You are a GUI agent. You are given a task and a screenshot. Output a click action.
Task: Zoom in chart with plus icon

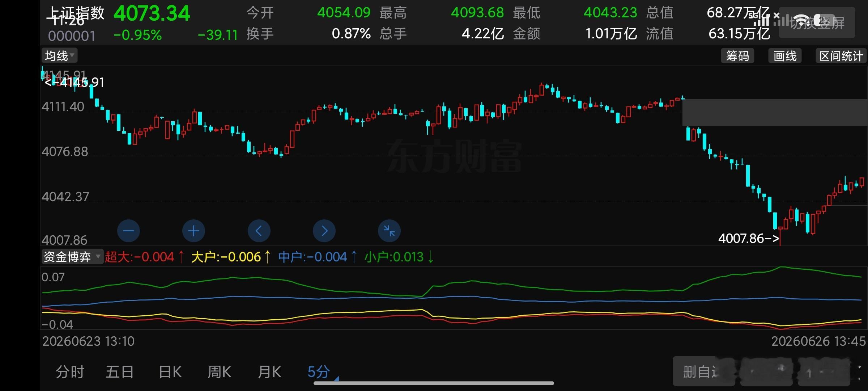coord(193,231)
